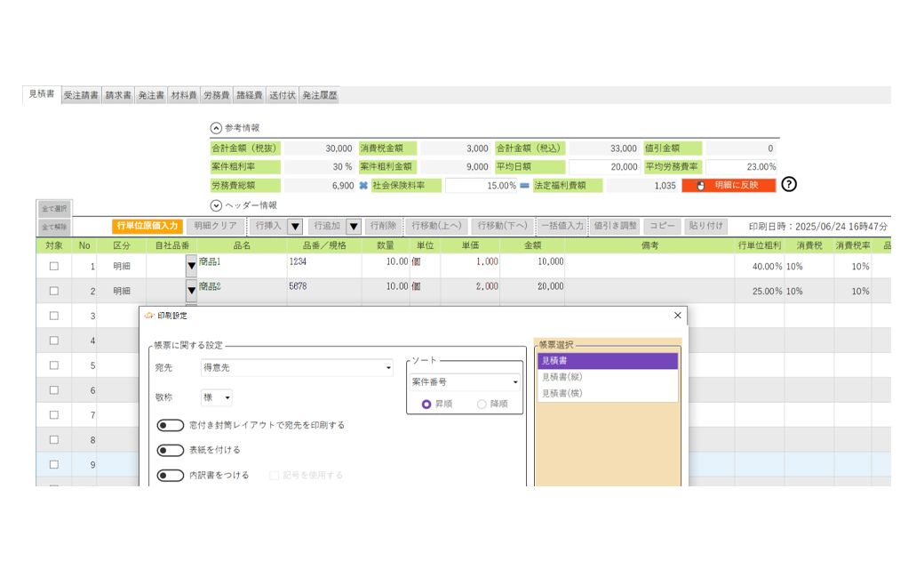Screen dimensions: 924x569
Task: Open the 行追加 arrow dropdown
Action: coord(353,227)
